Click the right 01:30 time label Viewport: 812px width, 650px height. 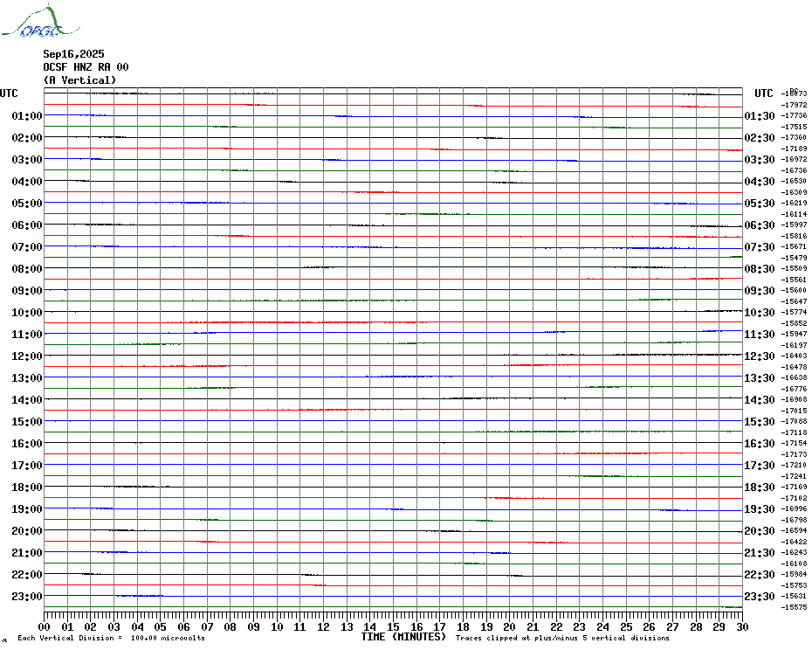(760, 115)
